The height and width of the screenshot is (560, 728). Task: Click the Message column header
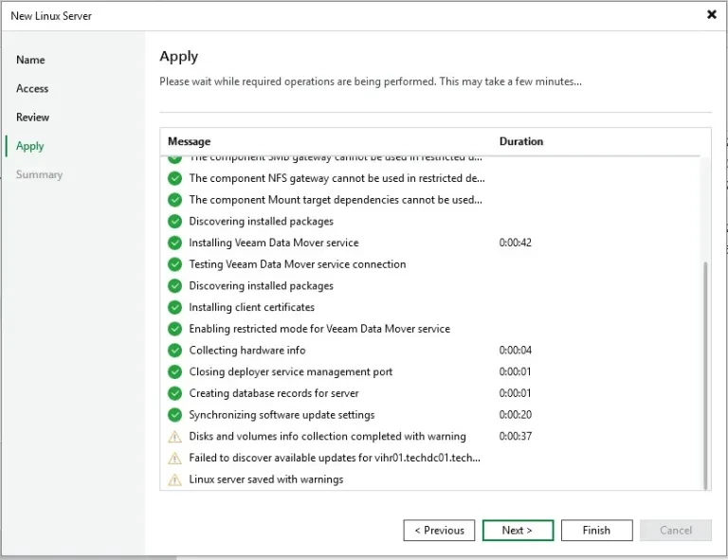coord(190,141)
